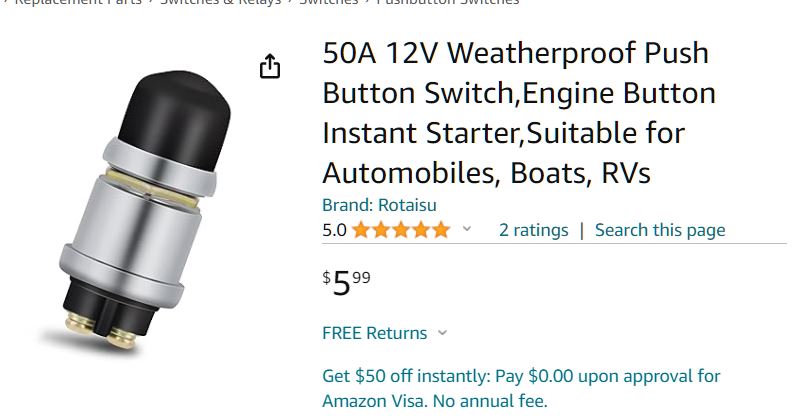The image size is (808, 420).
Task: Open the rating breakdown chevron after the stars
Action: pos(466,230)
